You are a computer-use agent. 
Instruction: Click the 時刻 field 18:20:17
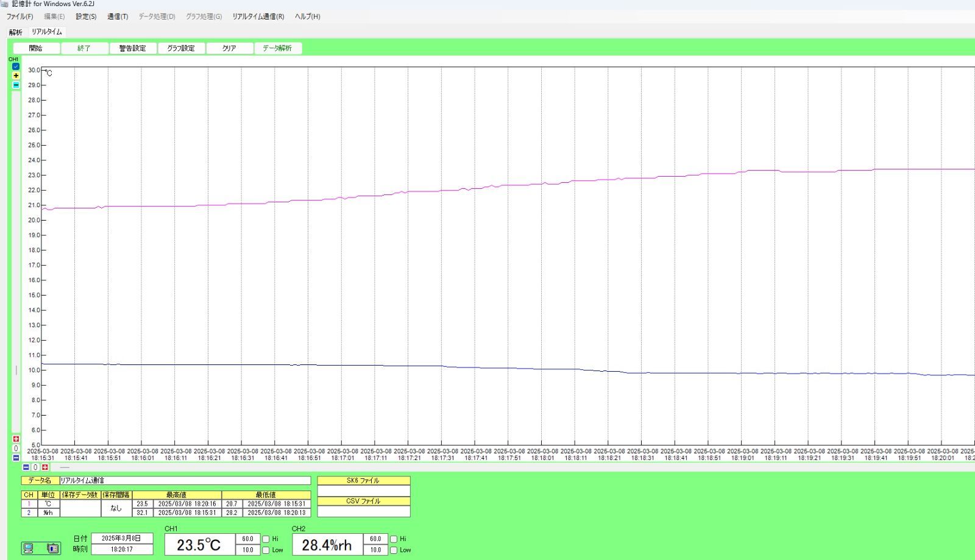122,550
